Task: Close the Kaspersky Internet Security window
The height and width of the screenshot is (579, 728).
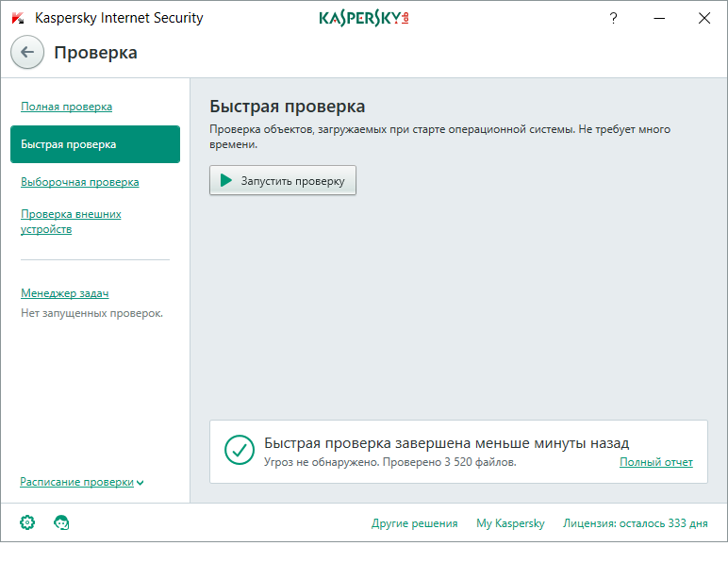Action: (x=703, y=18)
